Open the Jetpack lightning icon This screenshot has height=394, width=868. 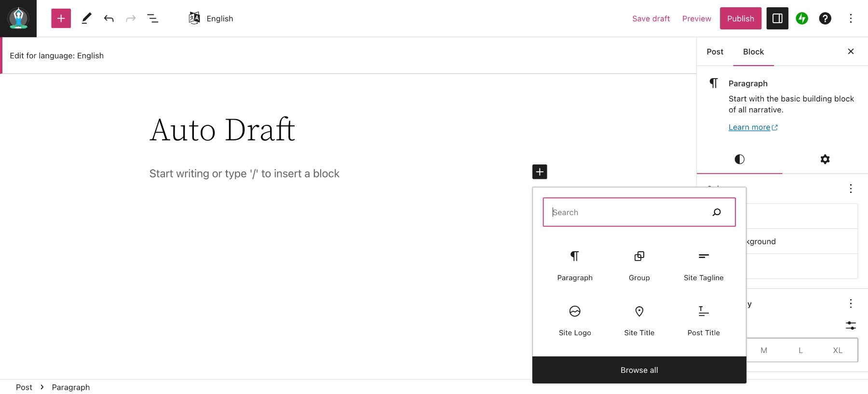(801, 18)
